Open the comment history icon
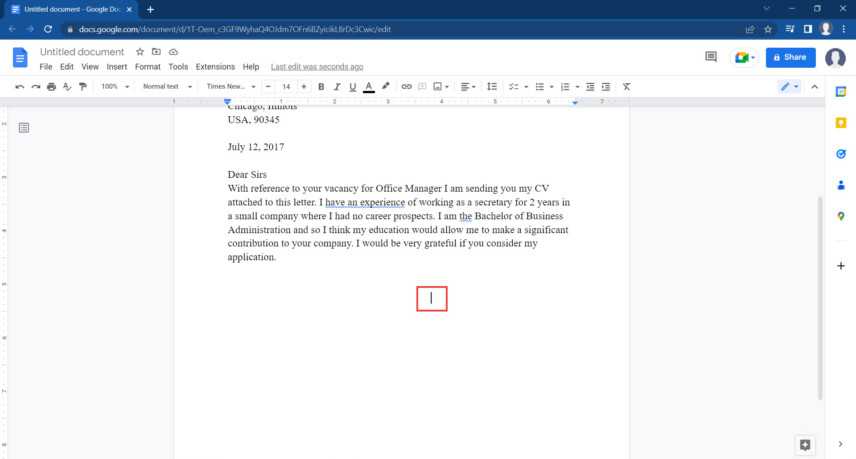The height and width of the screenshot is (459, 856). pyautogui.click(x=711, y=57)
